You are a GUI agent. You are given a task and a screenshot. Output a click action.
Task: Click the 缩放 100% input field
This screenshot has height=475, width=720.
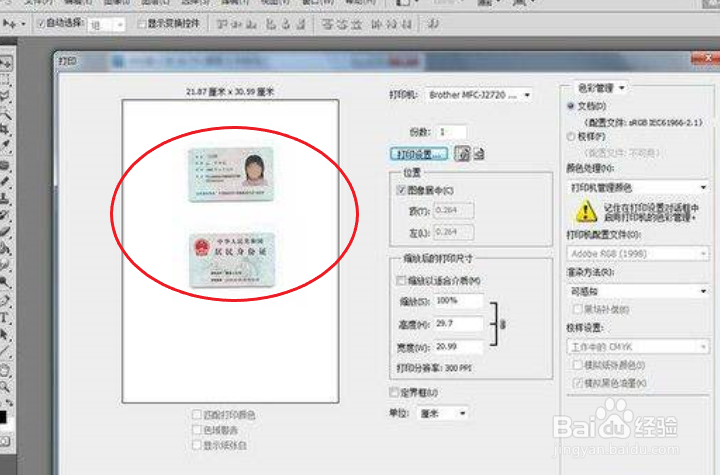click(x=458, y=300)
